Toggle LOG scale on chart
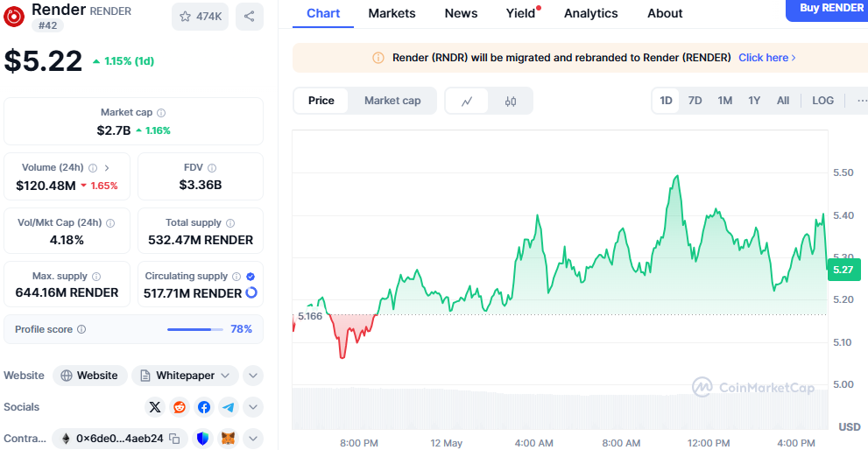Image resolution: width=868 pixels, height=450 pixels. coord(822,101)
